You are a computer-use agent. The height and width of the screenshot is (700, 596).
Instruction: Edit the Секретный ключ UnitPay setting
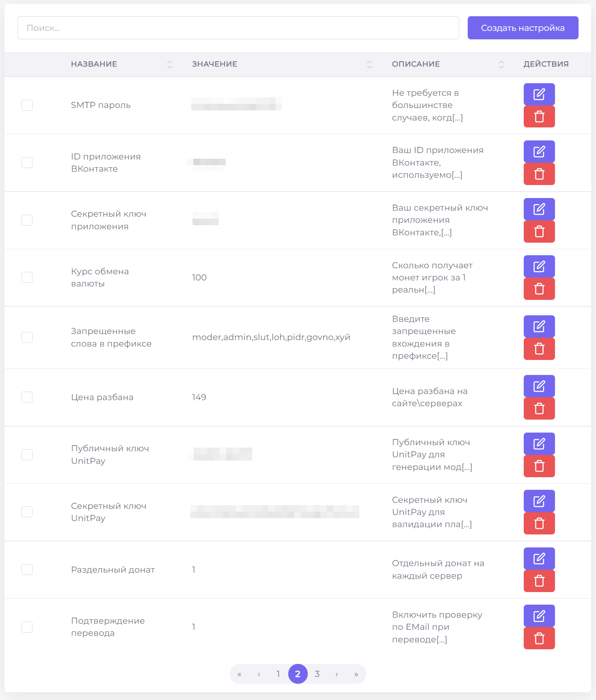point(539,501)
